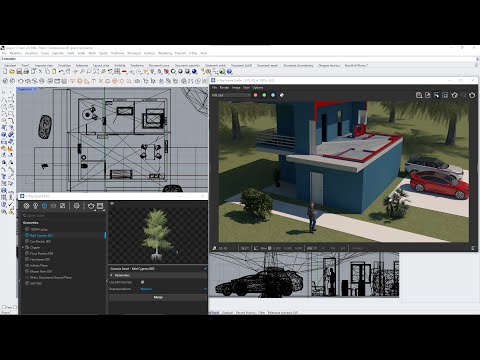Open the RGB color channel dropdown
This screenshot has height=360, width=480.
(231, 95)
